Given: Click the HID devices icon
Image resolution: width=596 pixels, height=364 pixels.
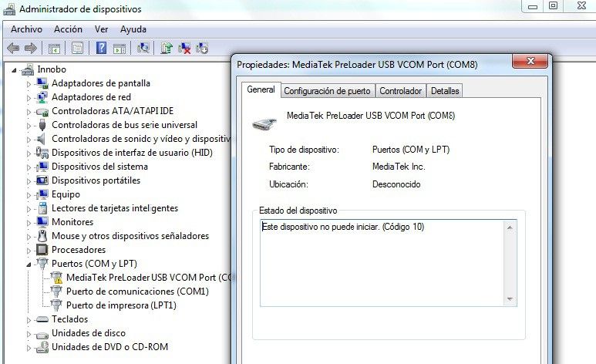Looking at the screenshot, I should click(42, 153).
